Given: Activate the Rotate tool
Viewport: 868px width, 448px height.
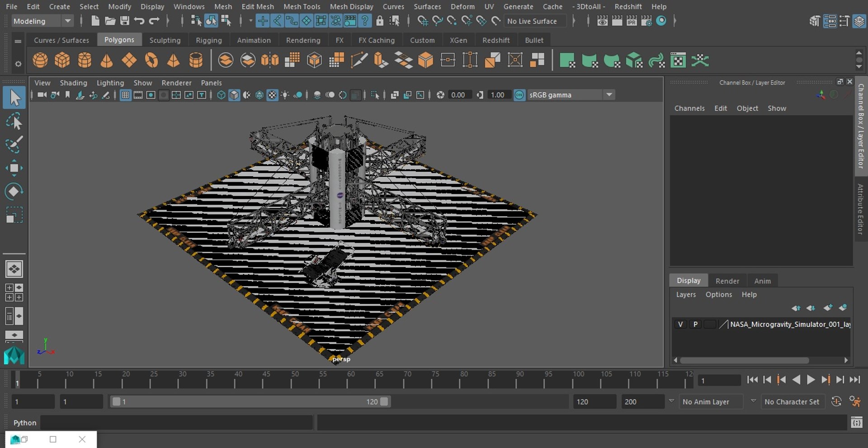Looking at the screenshot, I should [14, 191].
